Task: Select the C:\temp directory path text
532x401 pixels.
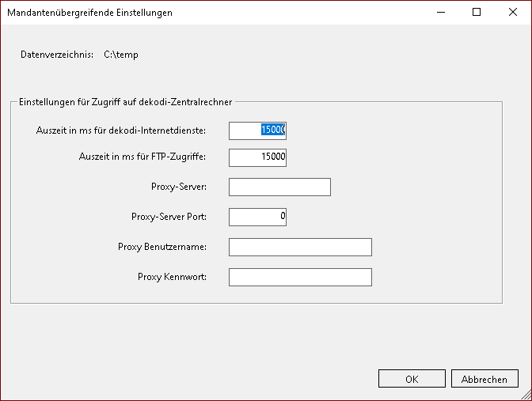Action: click(121, 55)
